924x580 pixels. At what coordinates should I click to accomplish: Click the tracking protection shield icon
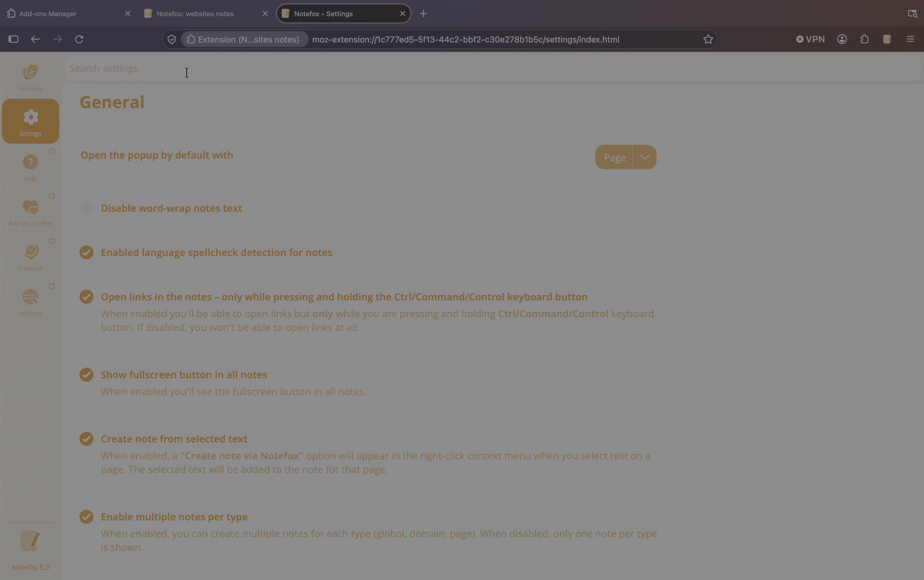pyautogui.click(x=172, y=39)
